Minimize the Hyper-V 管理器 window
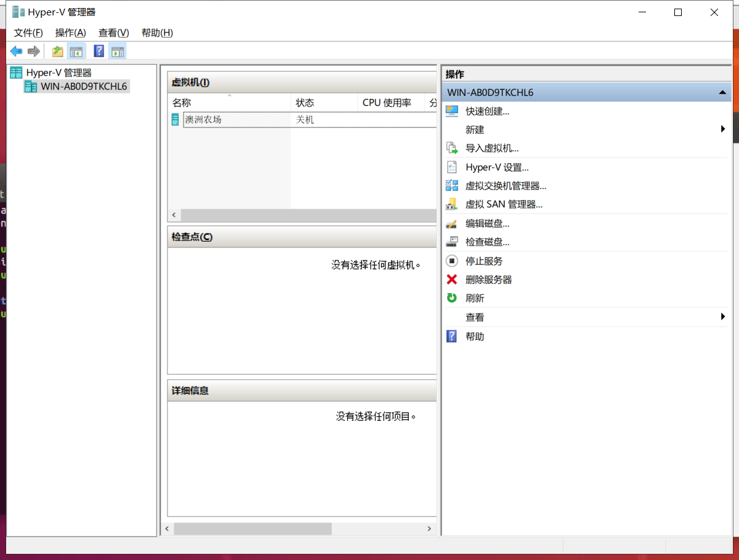Viewport: 739px width, 560px height. (642, 12)
